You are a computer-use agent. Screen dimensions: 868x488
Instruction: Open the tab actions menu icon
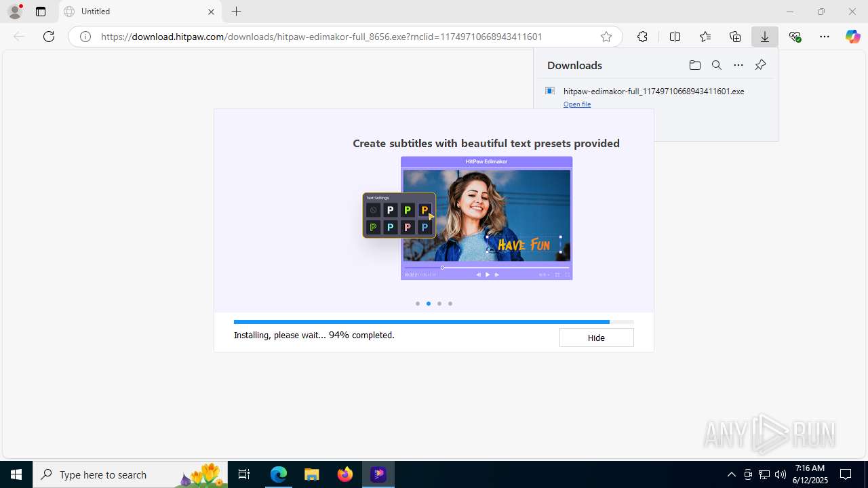[41, 12]
